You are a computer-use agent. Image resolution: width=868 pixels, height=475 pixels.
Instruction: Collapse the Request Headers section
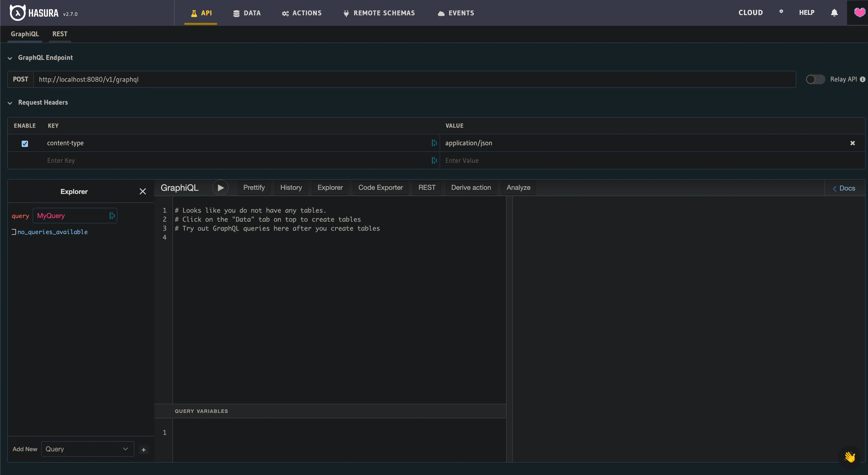pyautogui.click(x=10, y=103)
